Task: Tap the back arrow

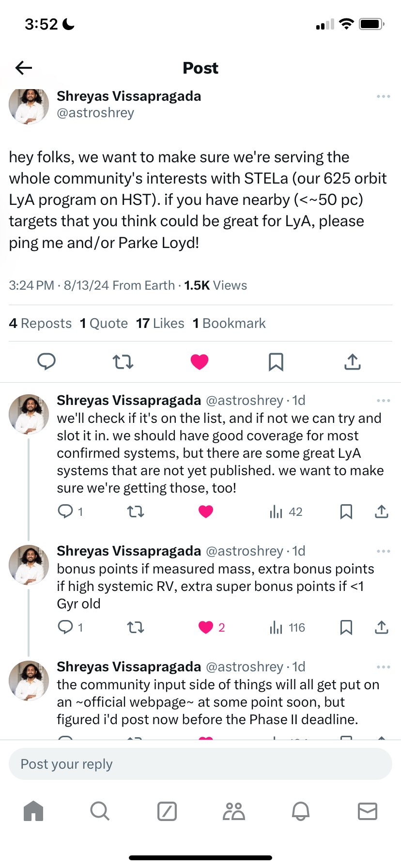Action: [x=23, y=68]
